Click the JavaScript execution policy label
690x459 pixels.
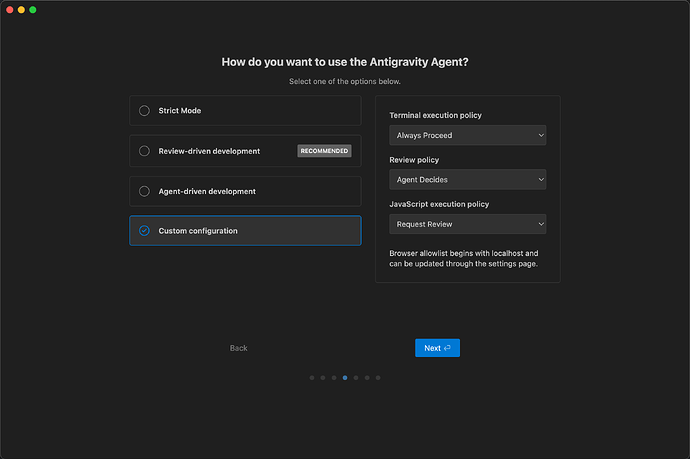(x=439, y=204)
